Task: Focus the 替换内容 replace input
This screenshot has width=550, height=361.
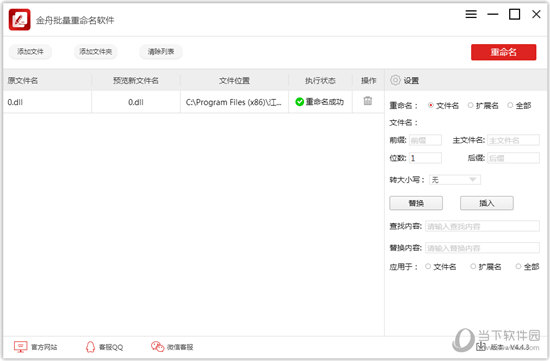Action: [x=482, y=248]
